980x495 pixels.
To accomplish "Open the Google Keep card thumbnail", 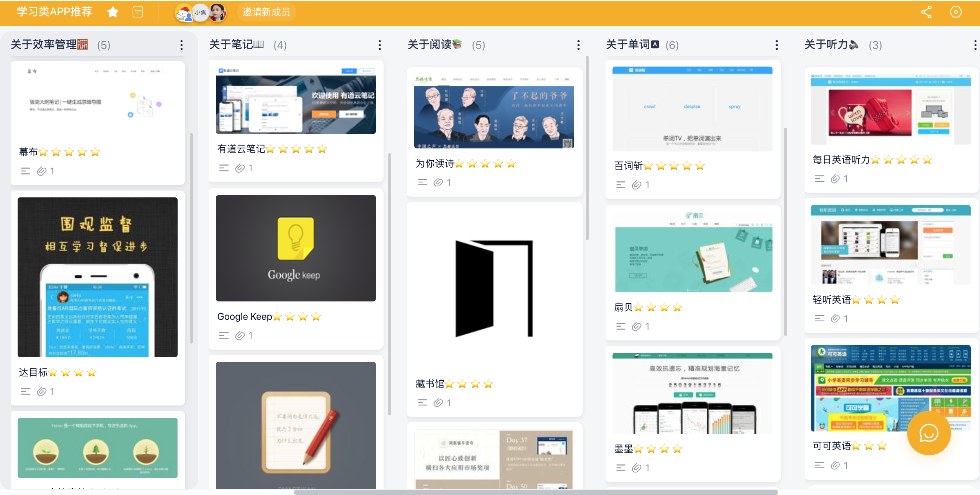I will (x=296, y=248).
